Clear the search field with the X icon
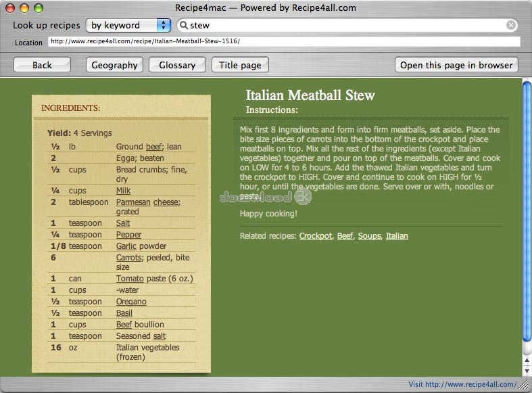 (x=510, y=25)
